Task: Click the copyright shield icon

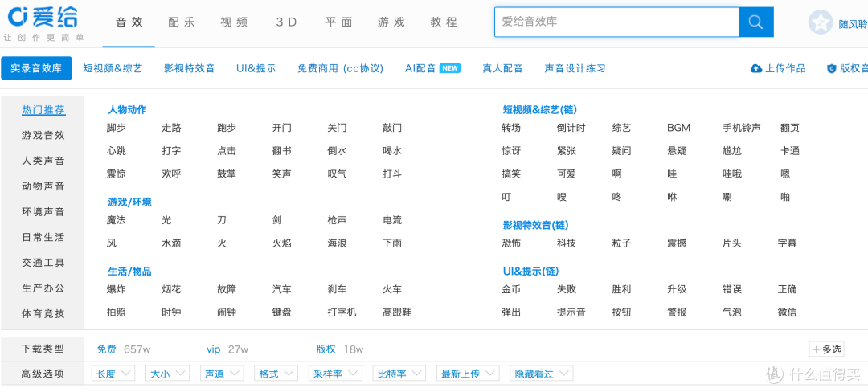Action: pyautogui.click(x=831, y=68)
